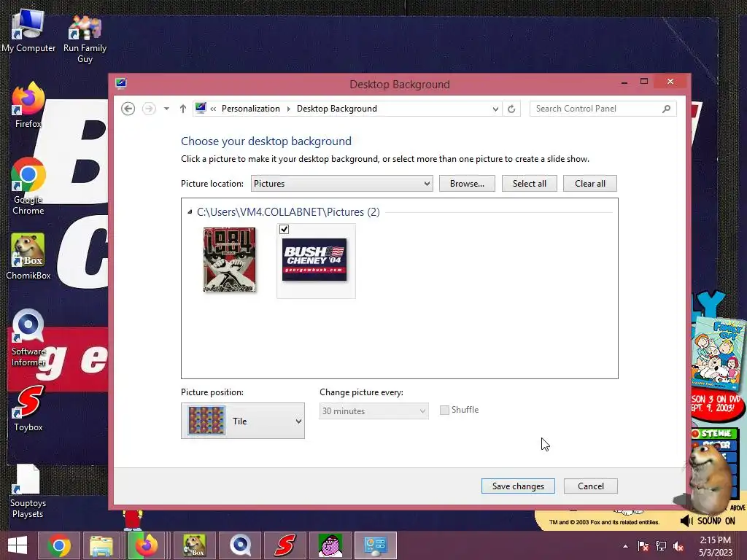The image size is (747, 560).
Task: Click the breadcrumb chevrons before Personalization
Action: point(213,109)
